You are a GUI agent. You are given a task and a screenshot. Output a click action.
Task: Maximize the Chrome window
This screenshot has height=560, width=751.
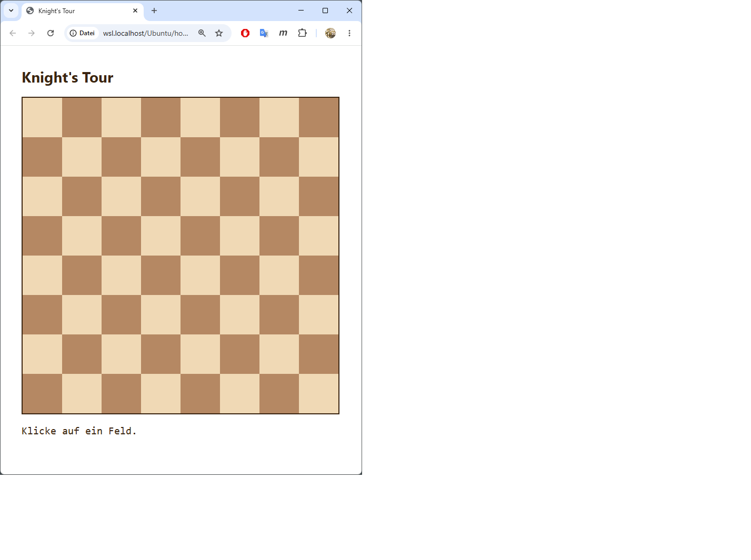click(x=325, y=11)
